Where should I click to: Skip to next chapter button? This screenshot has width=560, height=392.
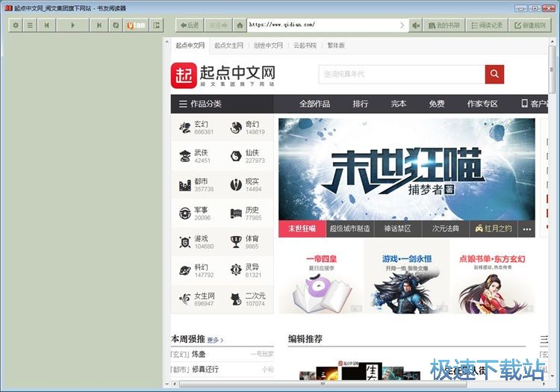point(99,25)
